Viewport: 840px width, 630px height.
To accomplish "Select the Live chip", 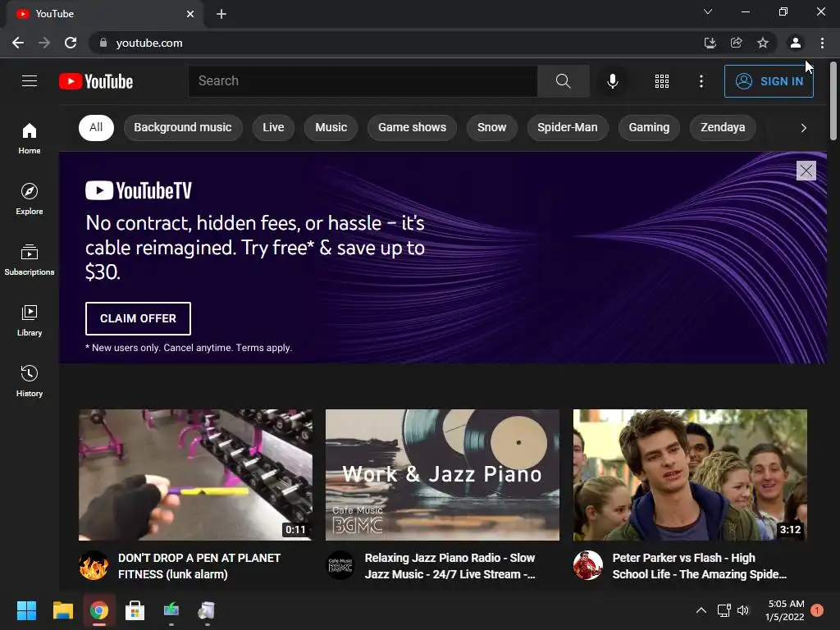I will (273, 127).
